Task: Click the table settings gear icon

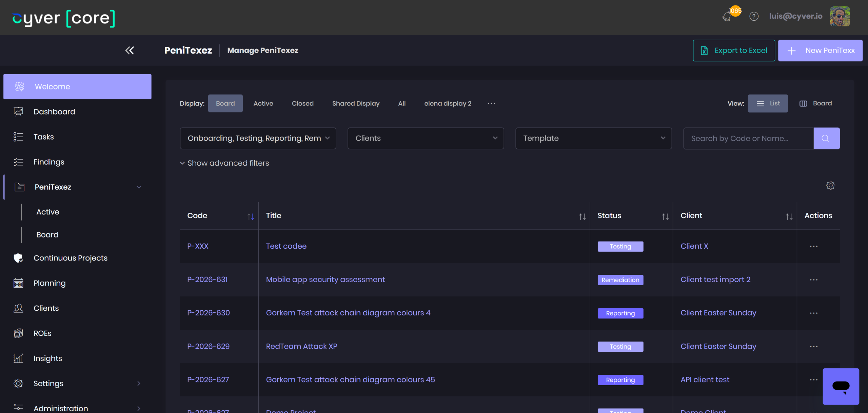Action: click(x=830, y=185)
